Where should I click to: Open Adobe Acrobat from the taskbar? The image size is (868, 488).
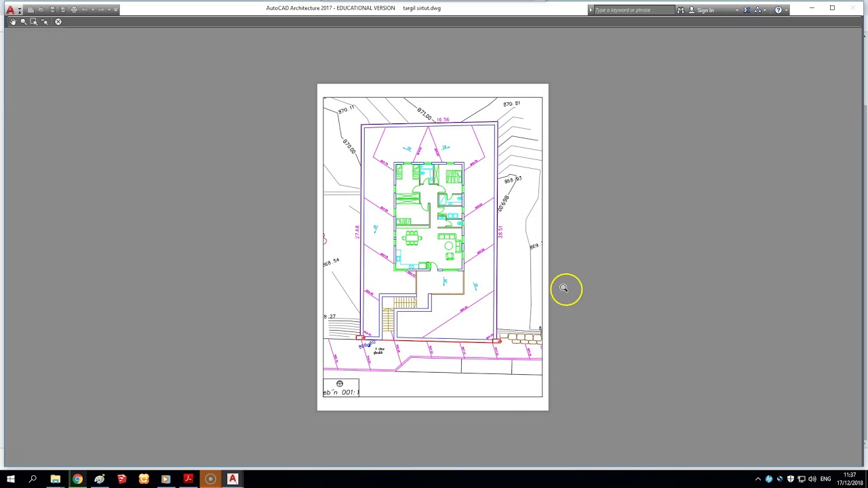[x=188, y=479]
